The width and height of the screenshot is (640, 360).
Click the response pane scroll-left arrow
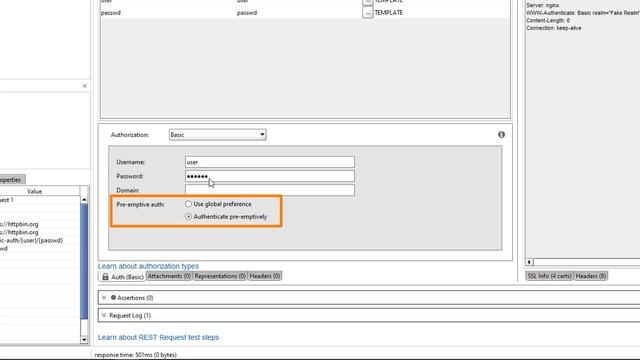click(x=529, y=262)
